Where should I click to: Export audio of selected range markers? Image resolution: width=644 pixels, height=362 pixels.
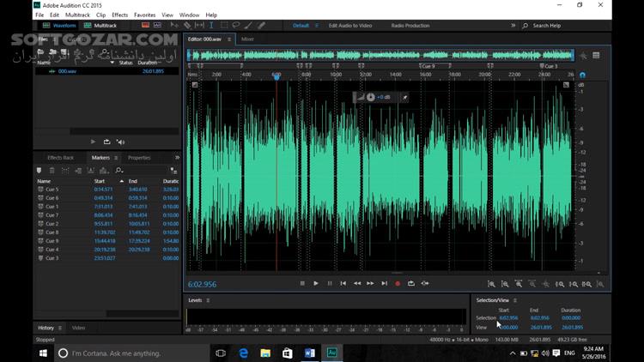point(91,171)
